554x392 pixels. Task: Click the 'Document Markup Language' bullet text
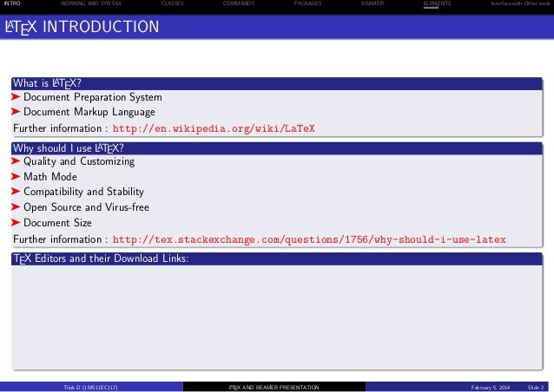(x=89, y=112)
